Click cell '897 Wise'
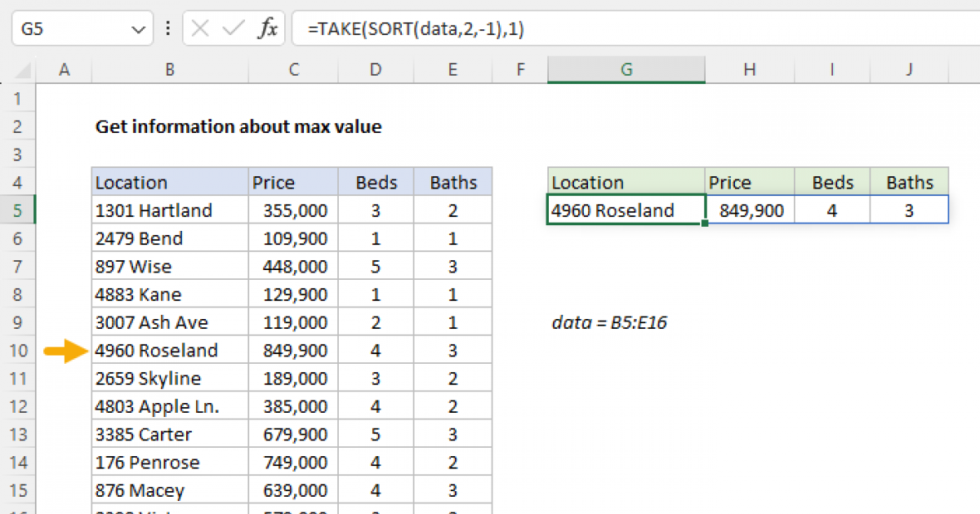This screenshot has height=514, width=980. coord(170,267)
